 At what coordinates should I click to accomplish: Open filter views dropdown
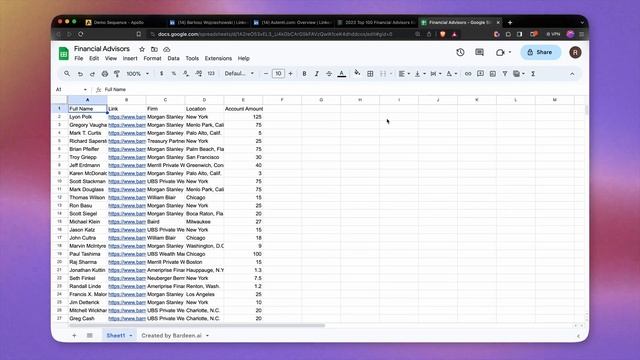[x=519, y=74]
